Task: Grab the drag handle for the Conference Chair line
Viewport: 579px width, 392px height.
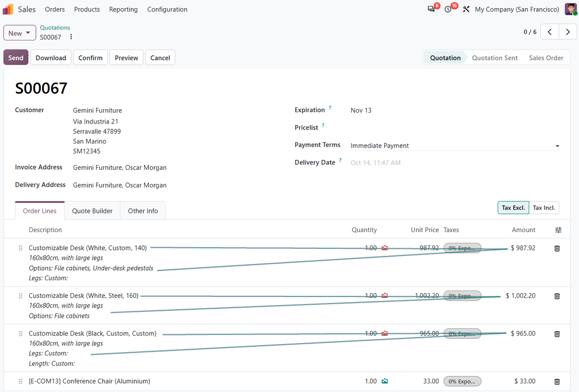Action: (20, 381)
